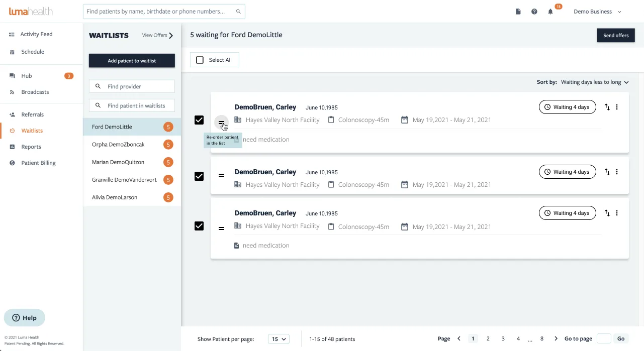
Task: Click re-order handle showing the tooltip
Action: (x=221, y=123)
